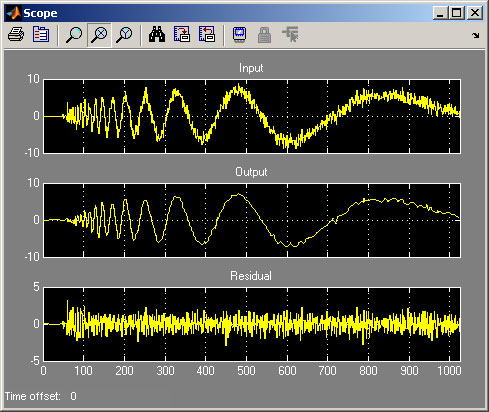Screen dimensions: 489x412
Task: Open the Scope Parameters dialog
Action: 41,35
